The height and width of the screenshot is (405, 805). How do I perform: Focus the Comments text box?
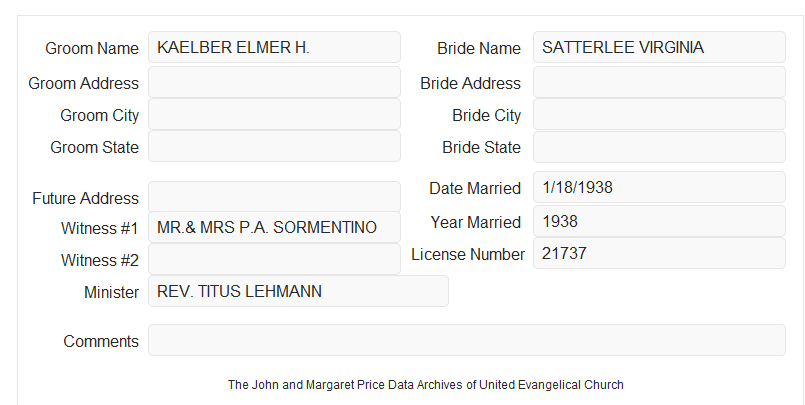pyautogui.click(x=467, y=340)
